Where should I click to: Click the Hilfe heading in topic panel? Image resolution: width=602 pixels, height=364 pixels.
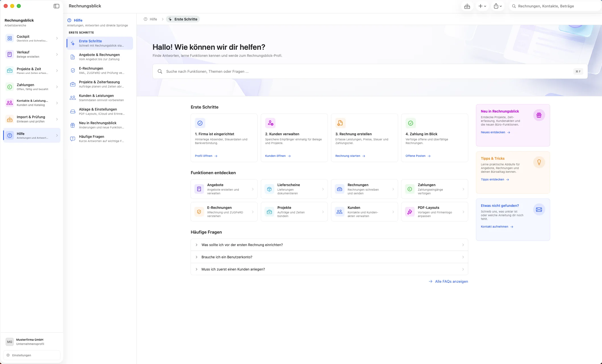[78, 20]
